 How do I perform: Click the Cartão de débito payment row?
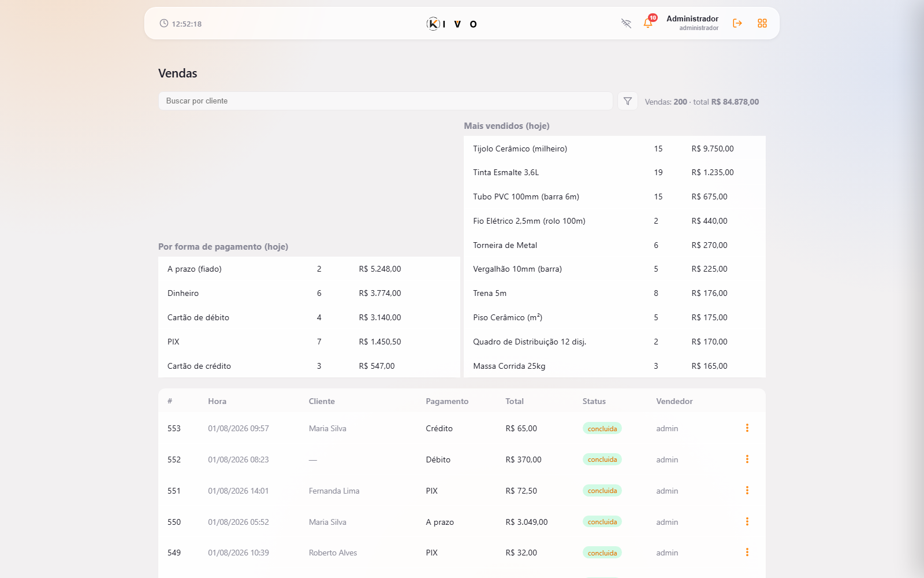click(x=309, y=317)
